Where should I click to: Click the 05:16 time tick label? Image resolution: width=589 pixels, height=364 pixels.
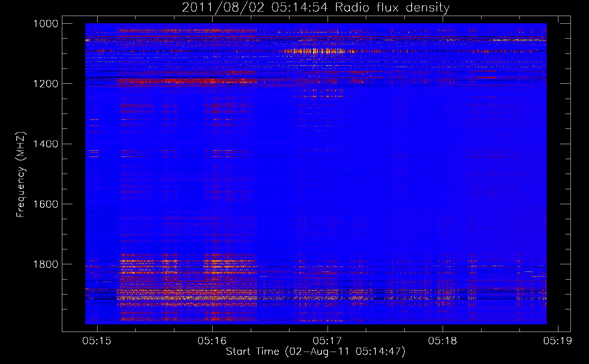(x=212, y=341)
